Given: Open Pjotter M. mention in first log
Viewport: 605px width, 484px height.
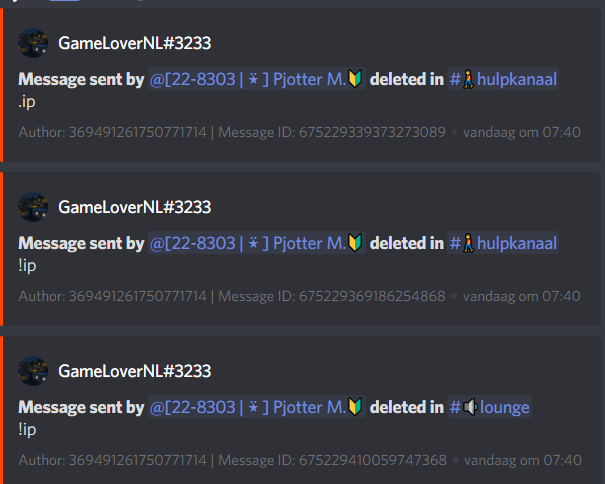Looking at the screenshot, I should 257,79.
